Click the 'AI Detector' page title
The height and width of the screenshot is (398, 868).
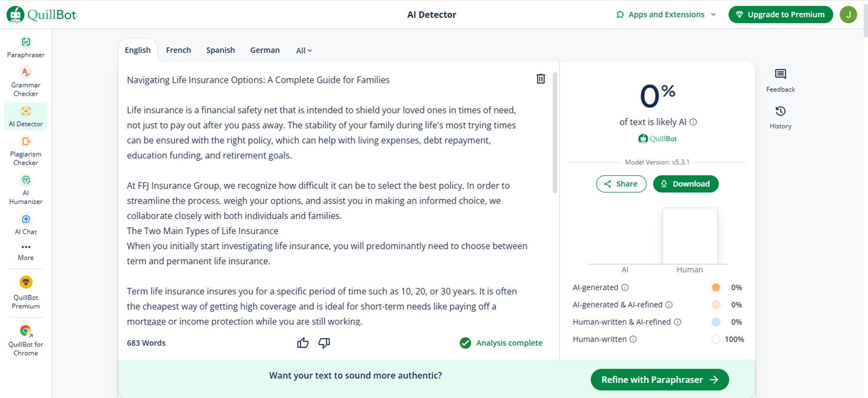(432, 14)
